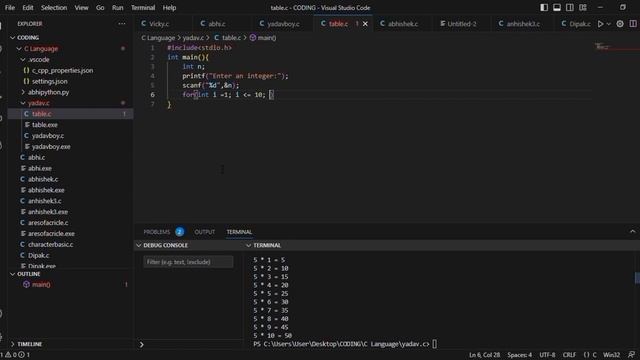Click errors and warnings status indicator
Screen dimensions: 640x360
(16, 355)
